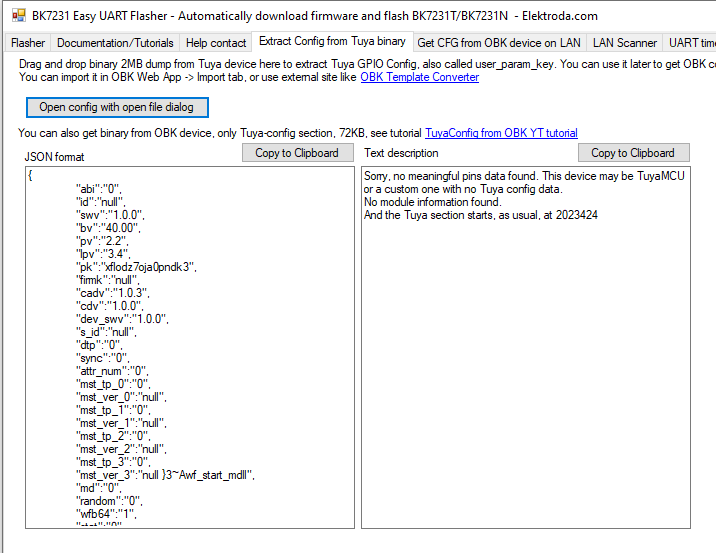Click the "wfb64":"1" line
The width and height of the screenshot is (716, 553).
[x=106, y=514]
